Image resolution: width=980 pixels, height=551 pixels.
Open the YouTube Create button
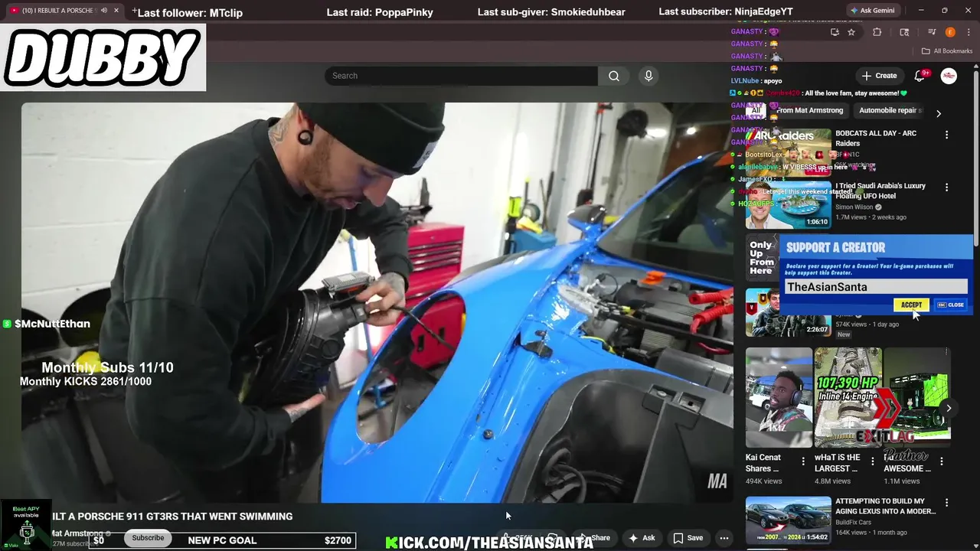(879, 76)
